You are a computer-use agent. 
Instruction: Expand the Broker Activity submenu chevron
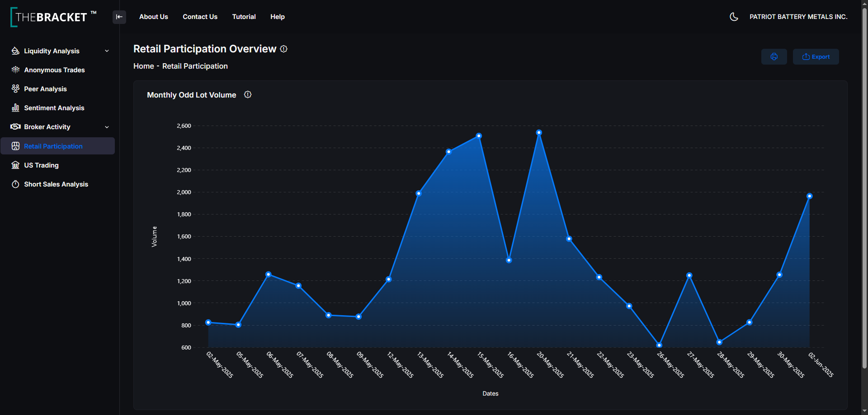(107, 127)
